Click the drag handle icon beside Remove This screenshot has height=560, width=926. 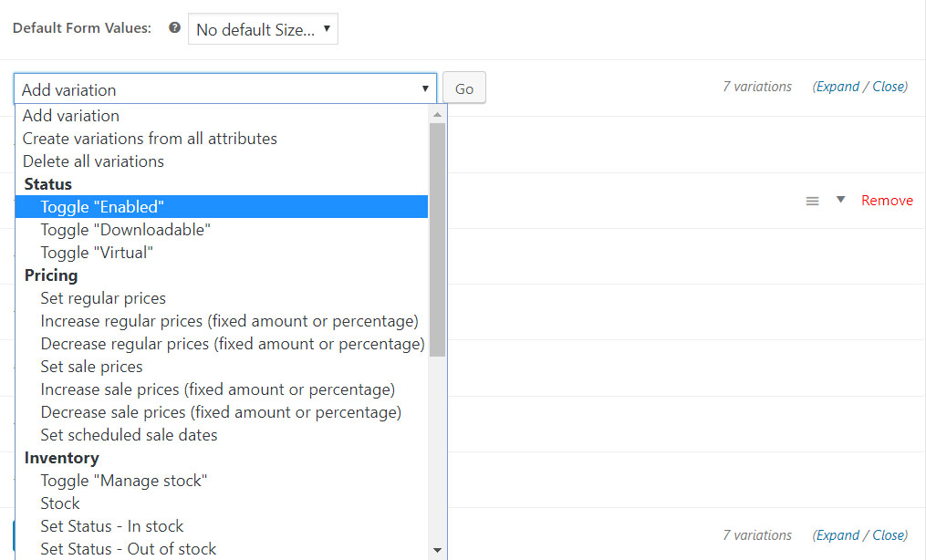(x=813, y=202)
